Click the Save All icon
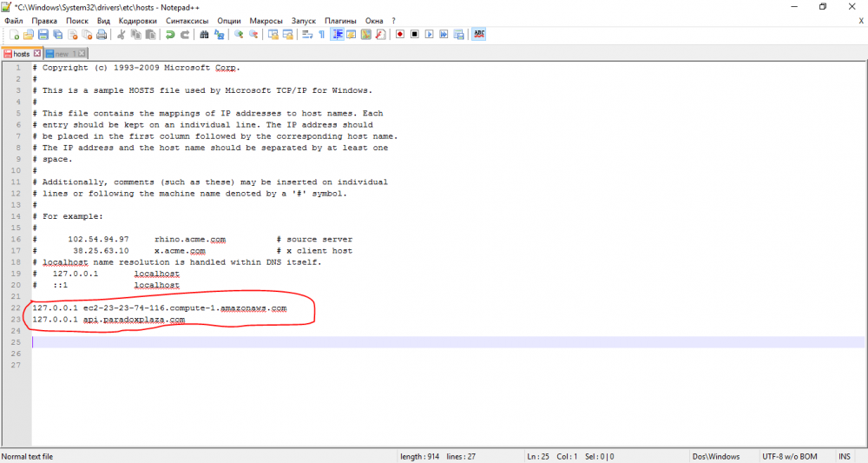Image resolution: width=868 pixels, height=463 pixels. tap(57, 35)
